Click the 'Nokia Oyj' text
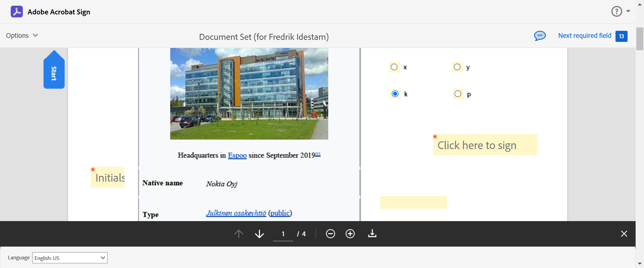This screenshot has height=268, width=644. click(222, 184)
